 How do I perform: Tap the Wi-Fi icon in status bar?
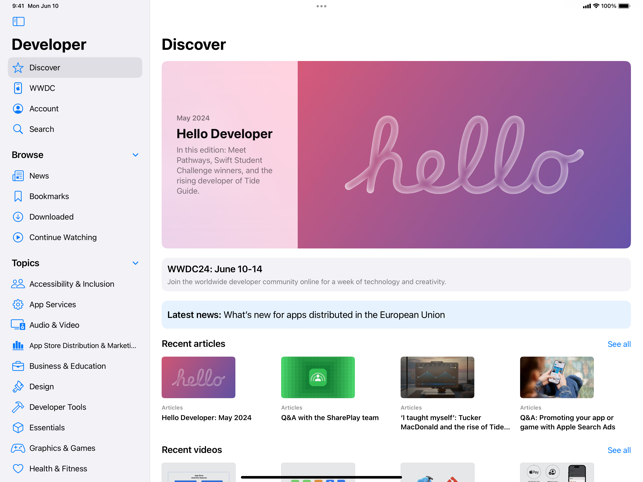[x=596, y=6]
